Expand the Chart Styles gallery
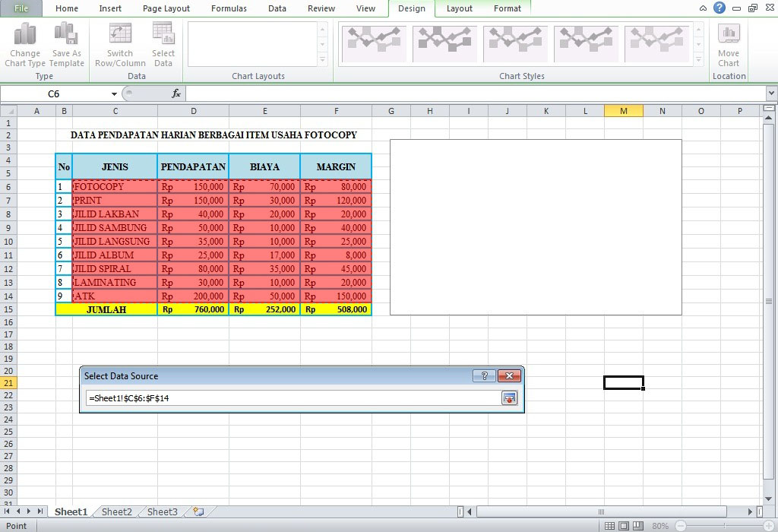778x532 pixels. 699,60
